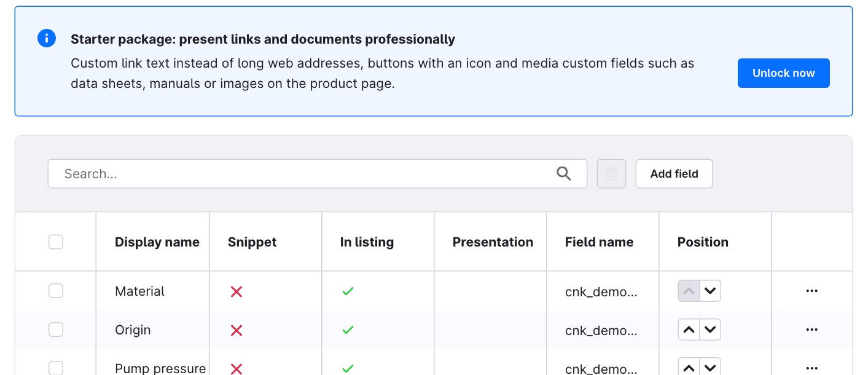Click the Starter package banner heading

pos(263,39)
